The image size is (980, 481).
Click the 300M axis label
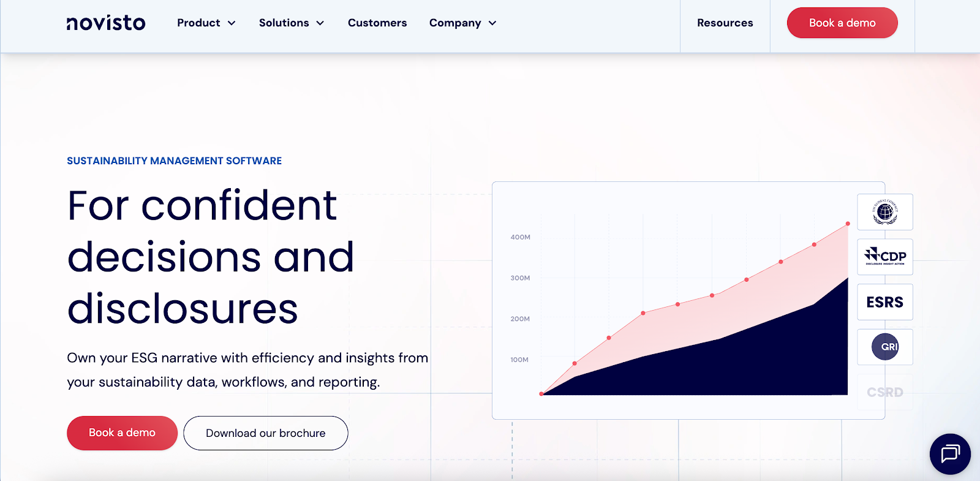521,278
